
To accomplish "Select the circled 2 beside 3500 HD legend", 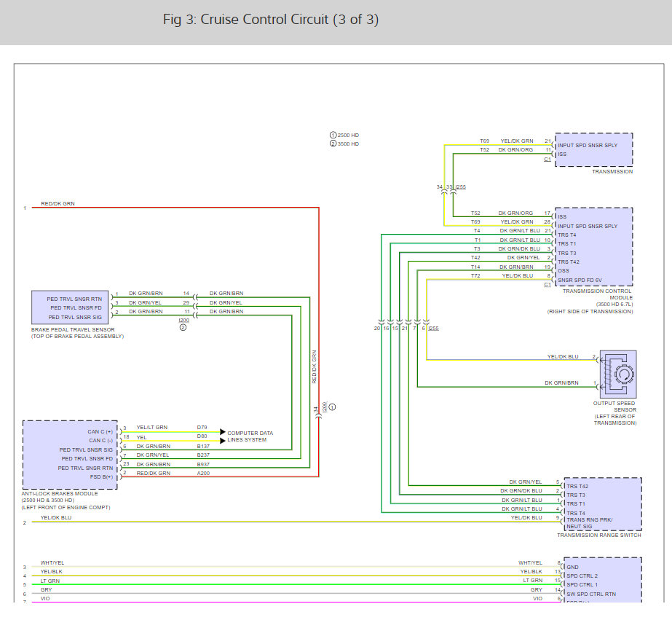I will point(333,144).
